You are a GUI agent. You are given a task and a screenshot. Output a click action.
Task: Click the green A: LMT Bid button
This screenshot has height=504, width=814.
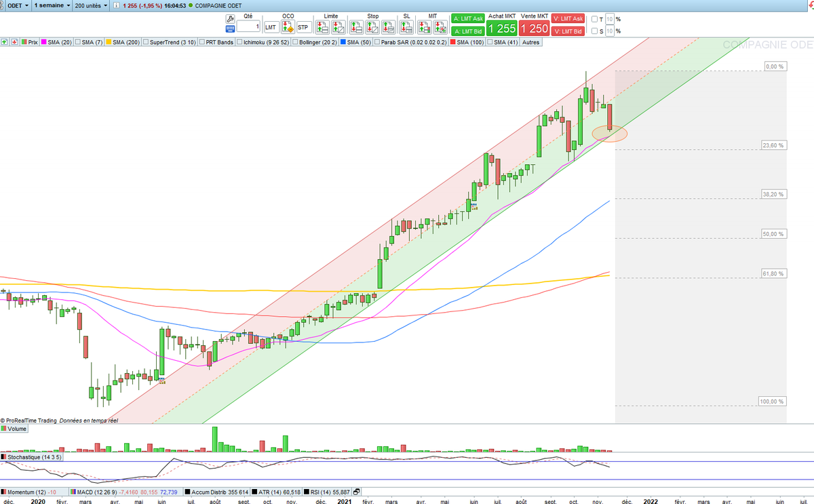pyautogui.click(x=469, y=31)
